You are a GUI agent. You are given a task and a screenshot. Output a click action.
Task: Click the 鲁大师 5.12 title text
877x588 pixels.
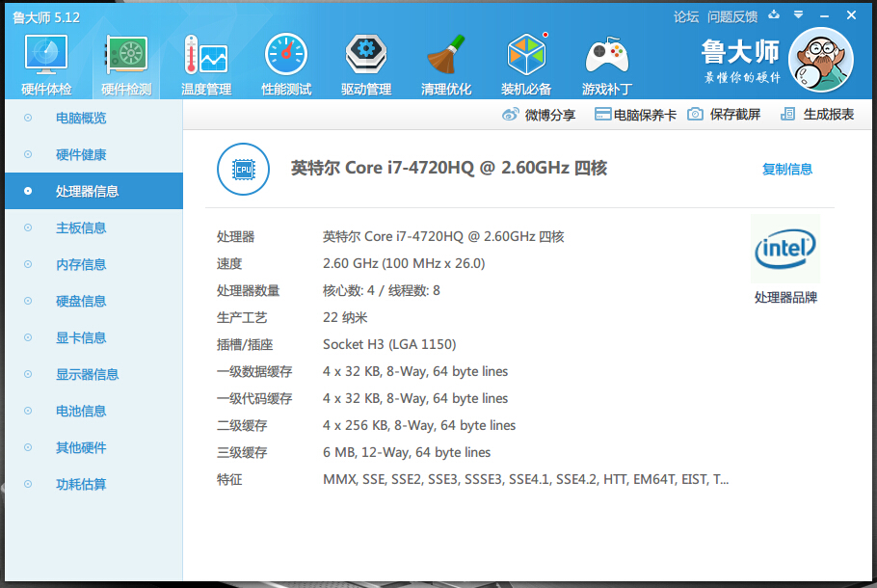point(46,17)
